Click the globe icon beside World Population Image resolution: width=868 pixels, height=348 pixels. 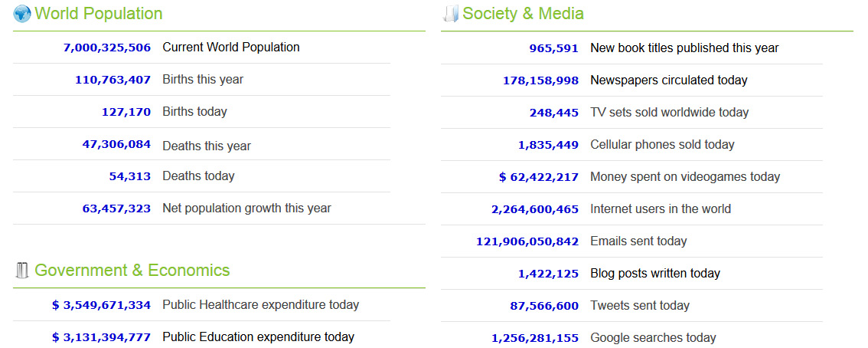coord(22,14)
